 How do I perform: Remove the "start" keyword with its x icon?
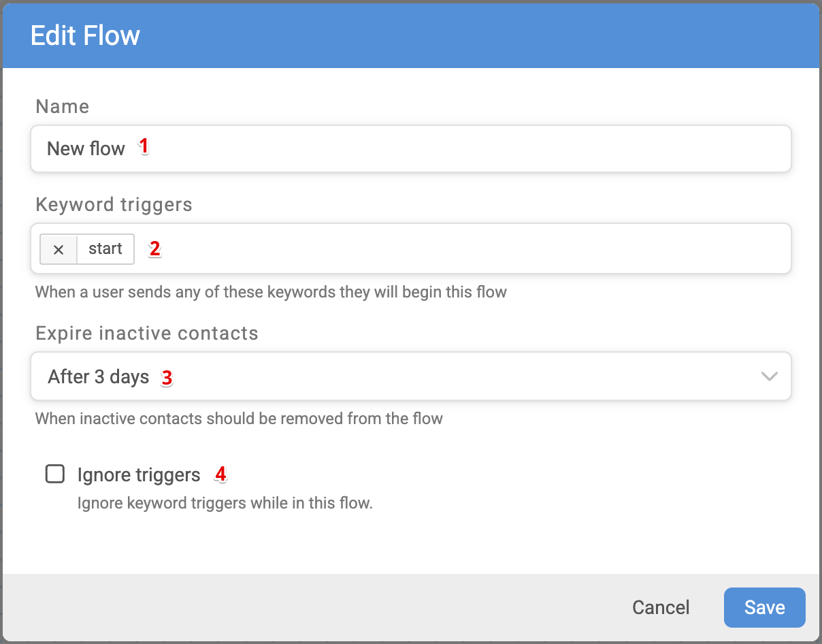coord(59,249)
